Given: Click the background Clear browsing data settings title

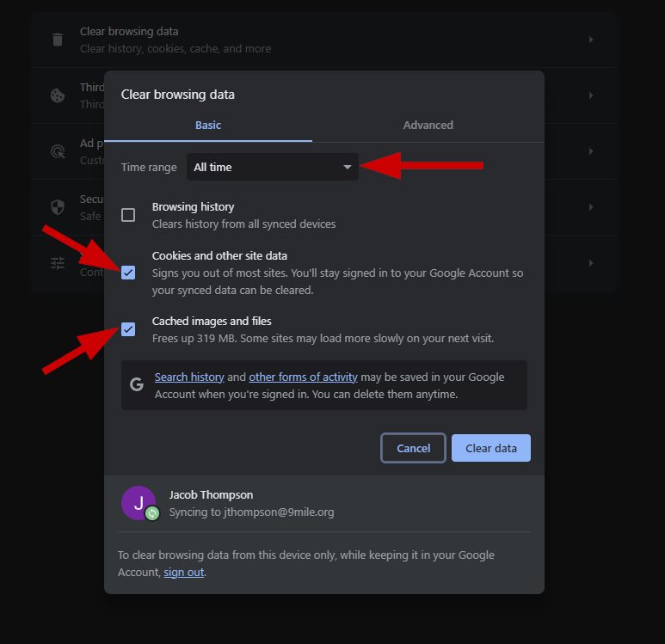Looking at the screenshot, I should pos(129,31).
